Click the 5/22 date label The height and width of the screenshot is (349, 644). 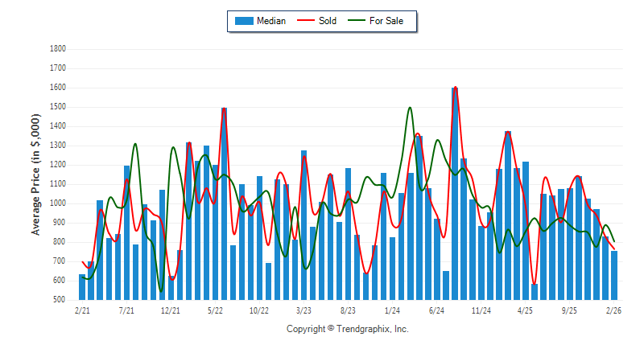tap(215, 310)
